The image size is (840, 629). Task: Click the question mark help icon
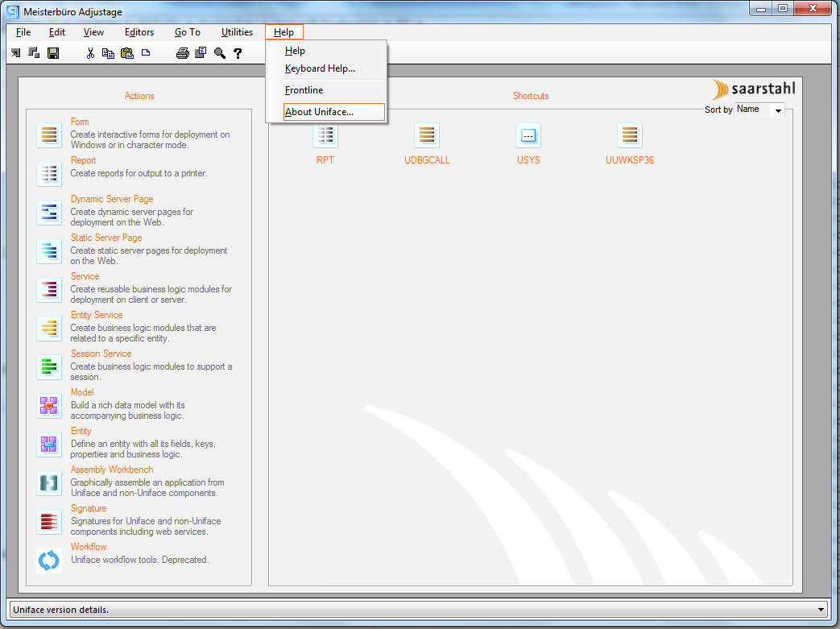pyautogui.click(x=238, y=52)
